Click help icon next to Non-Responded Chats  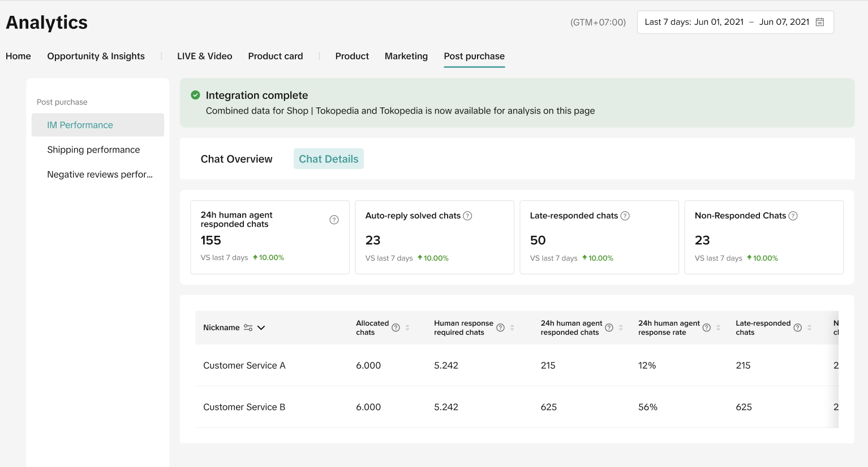pos(793,216)
